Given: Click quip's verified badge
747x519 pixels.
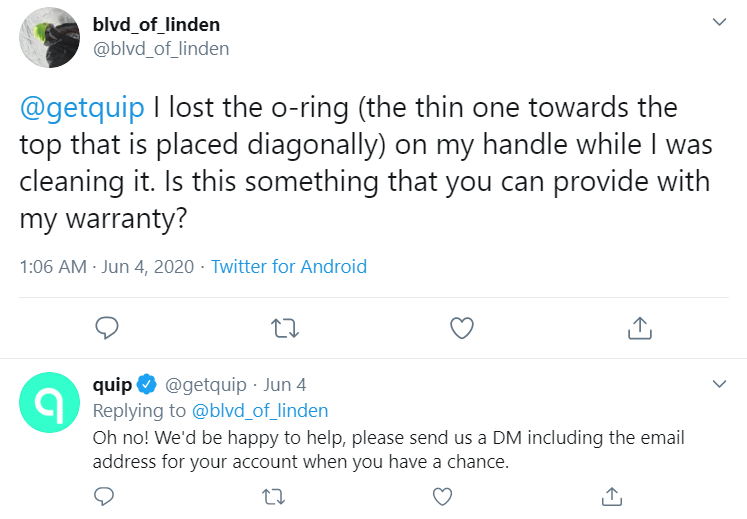Looking at the screenshot, I should pyautogui.click(x=146, y=384).
